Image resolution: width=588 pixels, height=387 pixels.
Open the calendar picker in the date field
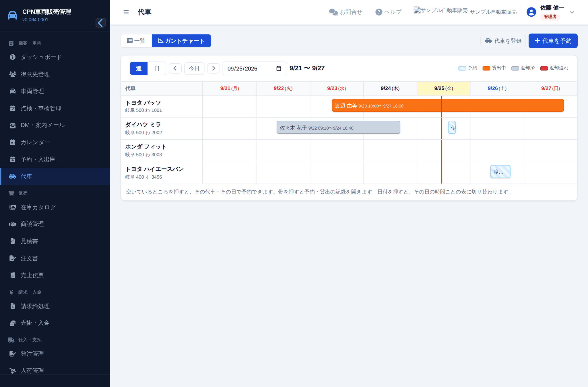tap(278, 69)
